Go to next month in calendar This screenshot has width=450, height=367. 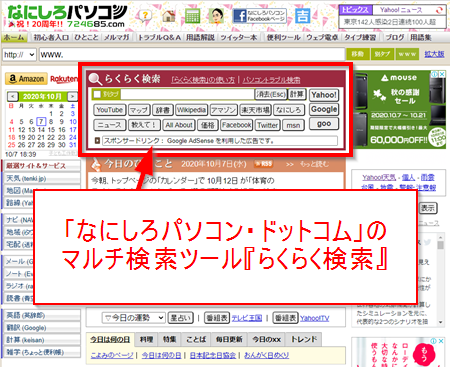[x=72, y=97]
